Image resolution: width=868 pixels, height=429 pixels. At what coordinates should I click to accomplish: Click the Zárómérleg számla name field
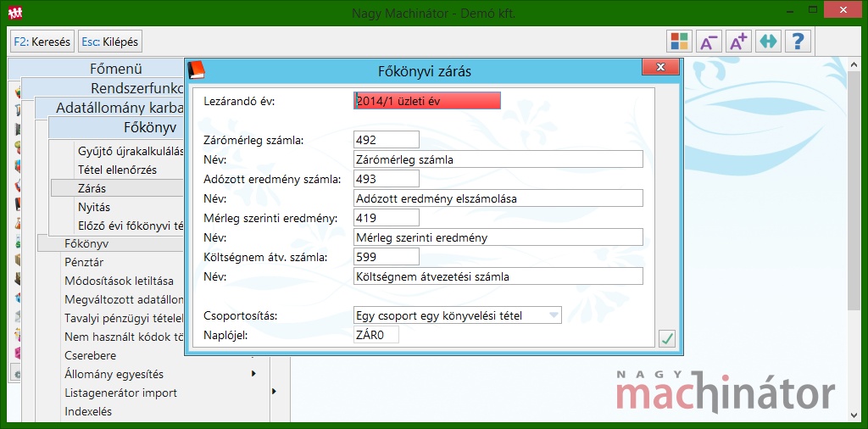coord(498,159)
